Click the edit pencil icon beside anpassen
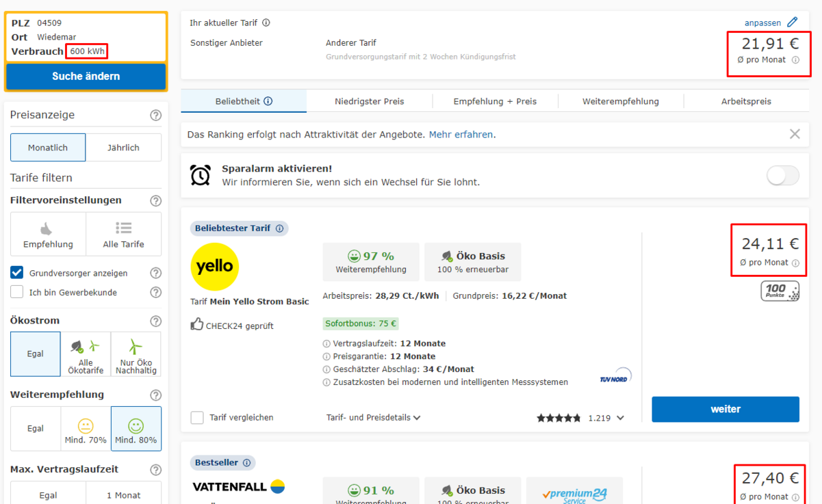Viewport: 822px width, 504px height. [x=792, y=23]
